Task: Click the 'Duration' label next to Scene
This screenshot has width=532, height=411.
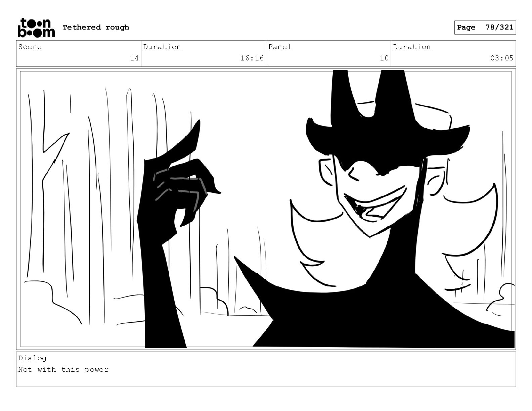Action: click(x=162, y=47)
